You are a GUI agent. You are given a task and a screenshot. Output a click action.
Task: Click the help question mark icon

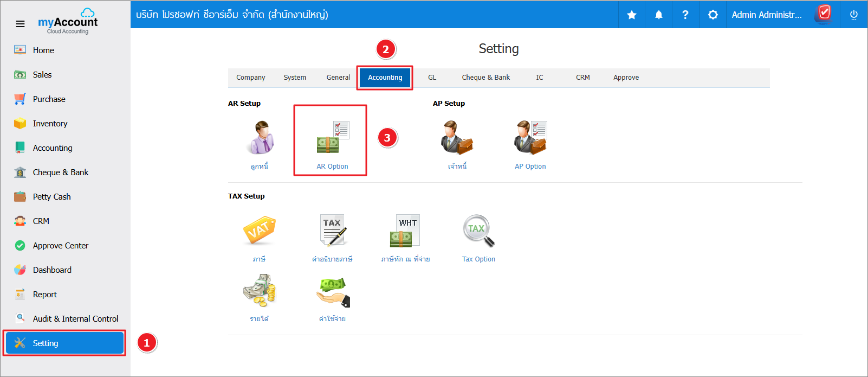(x=685, y=15)
